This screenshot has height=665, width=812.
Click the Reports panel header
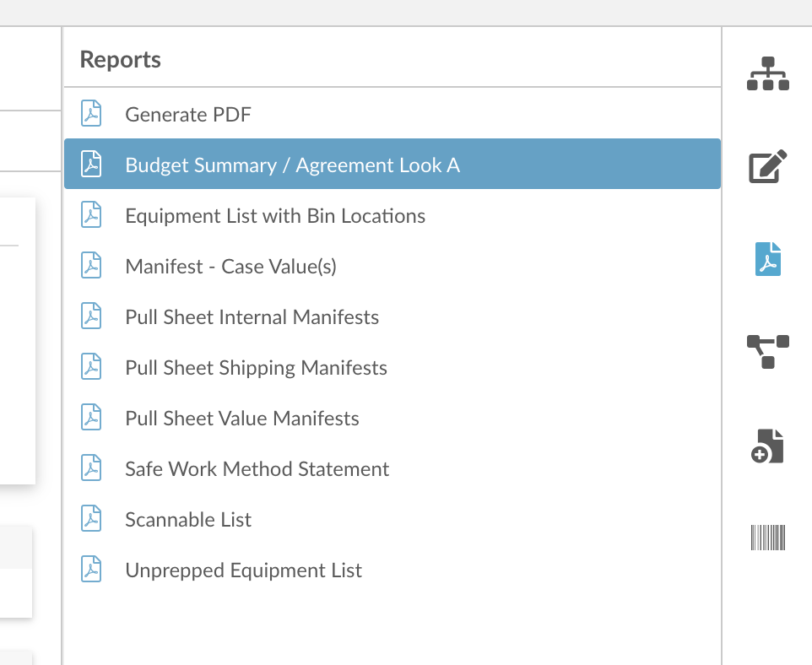pos(120,59)
